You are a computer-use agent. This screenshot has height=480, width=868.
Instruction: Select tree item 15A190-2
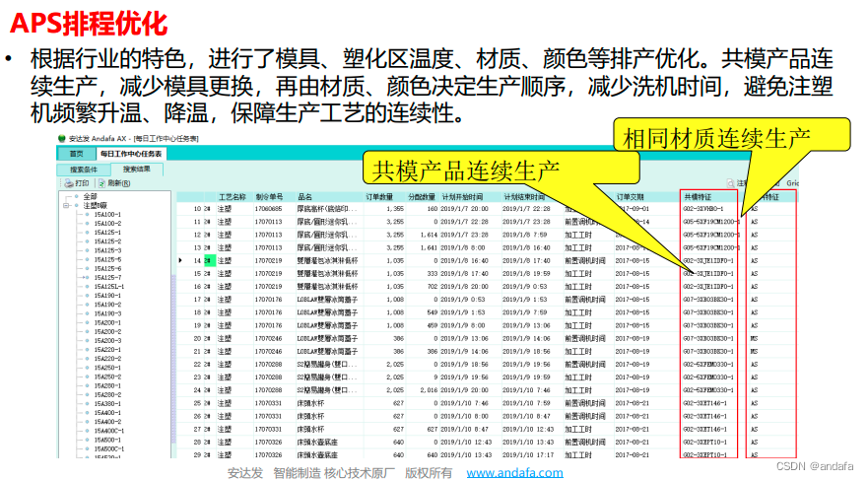(x=107, y=306)
